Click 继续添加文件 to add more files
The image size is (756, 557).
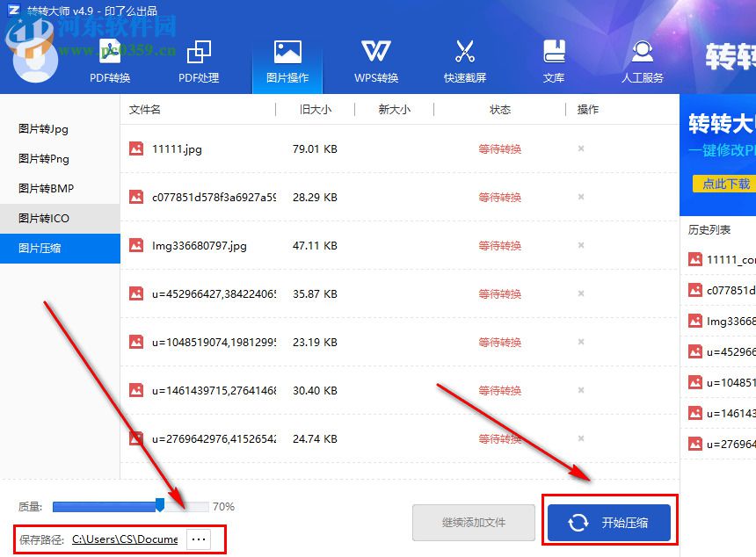click(x=473, y=522)
